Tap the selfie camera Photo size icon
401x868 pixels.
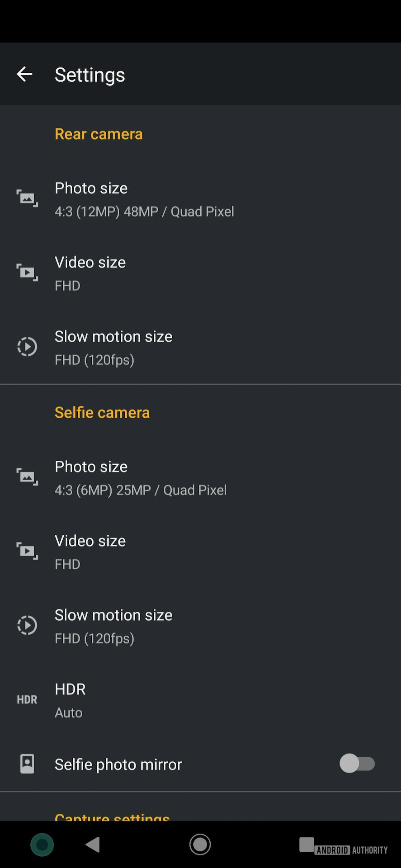pyautogui.click(x=27, y=476)
